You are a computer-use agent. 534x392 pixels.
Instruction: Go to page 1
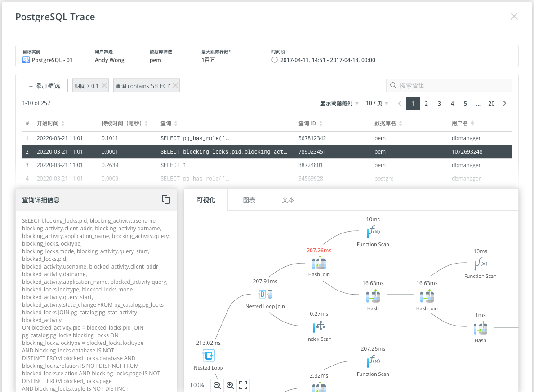coord(413,103)
